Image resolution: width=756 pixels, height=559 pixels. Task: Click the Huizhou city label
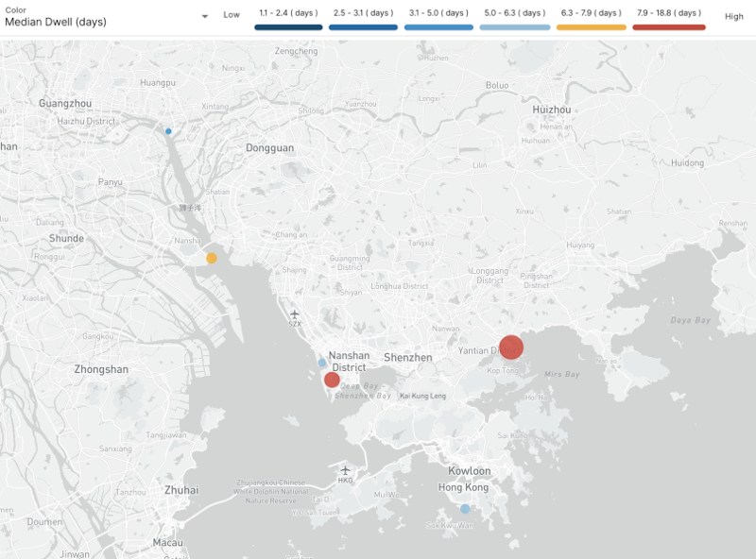(553, 110)
